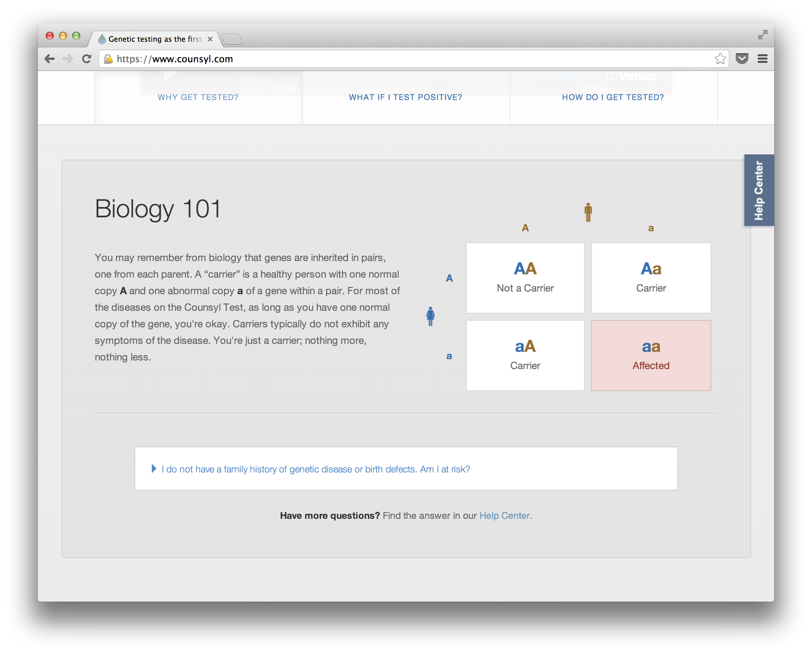Click the Pocket extension icon

(x=741, y=59)
